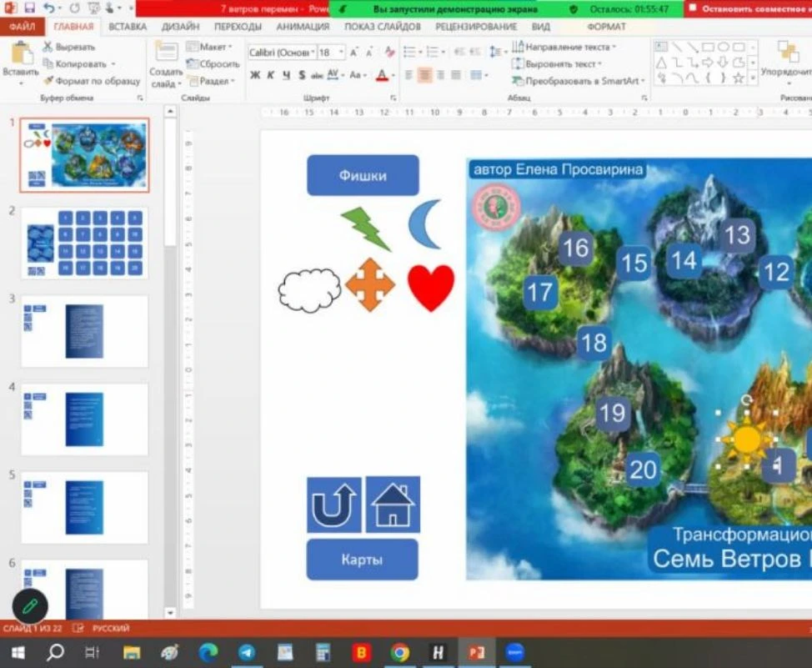Increase the list indent level
Screen dimensions: 812x668
pyautogui.click(x=474, y=52)
